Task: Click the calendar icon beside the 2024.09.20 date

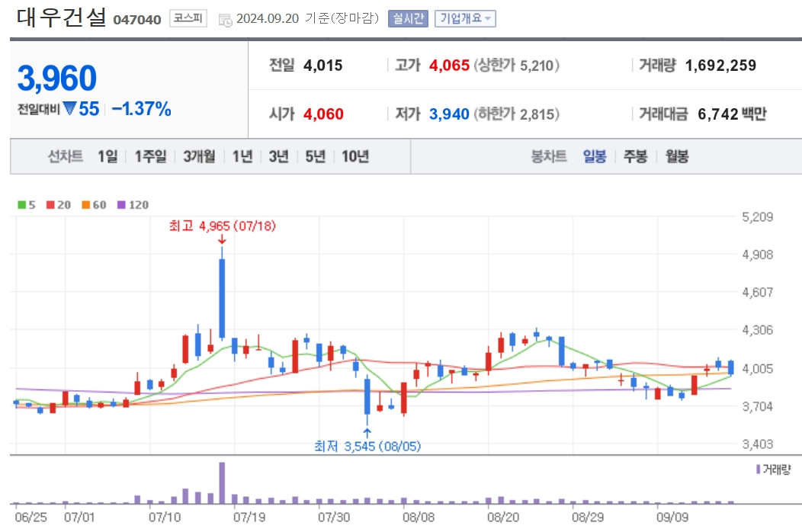Action: 225,20
